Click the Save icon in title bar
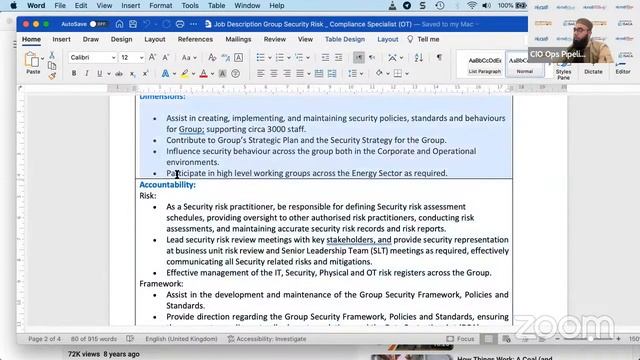Image resolution: width=640 pixels, height=360 pixels. coord(133,24)
